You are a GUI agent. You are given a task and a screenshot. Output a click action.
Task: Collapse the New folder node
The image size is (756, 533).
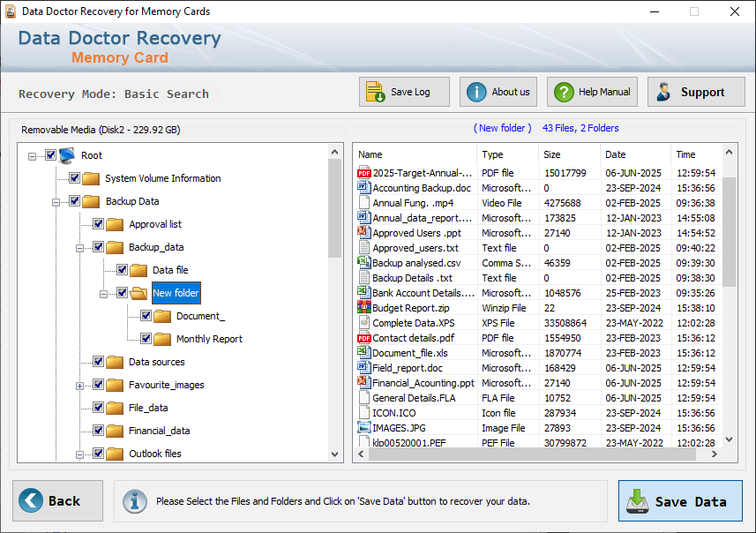103,294
